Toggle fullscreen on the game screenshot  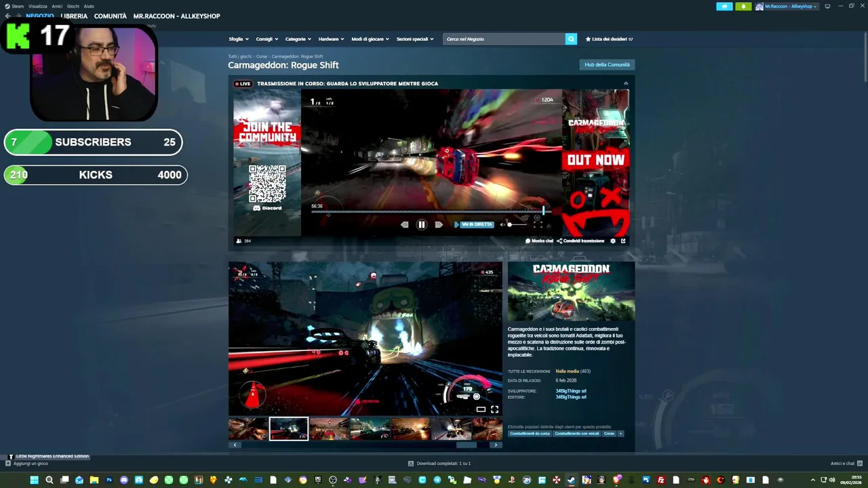494,409
